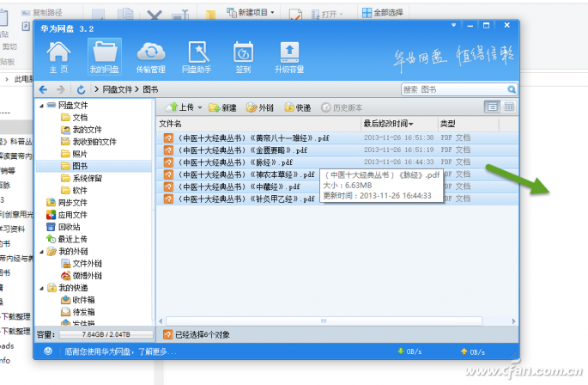Image resolution: width=588 pixels, height=385 pixels.
Task: Open 文件外链 under 我的外链
Action: click(x=82, y=263)
